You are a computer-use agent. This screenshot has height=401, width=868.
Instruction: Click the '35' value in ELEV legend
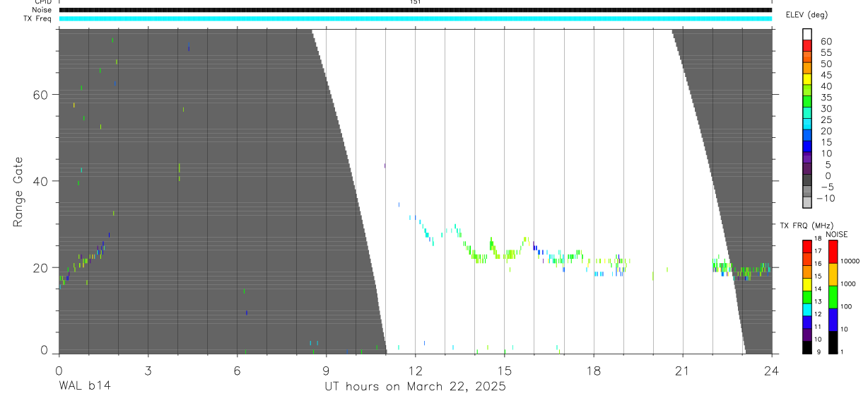(826, 98)
